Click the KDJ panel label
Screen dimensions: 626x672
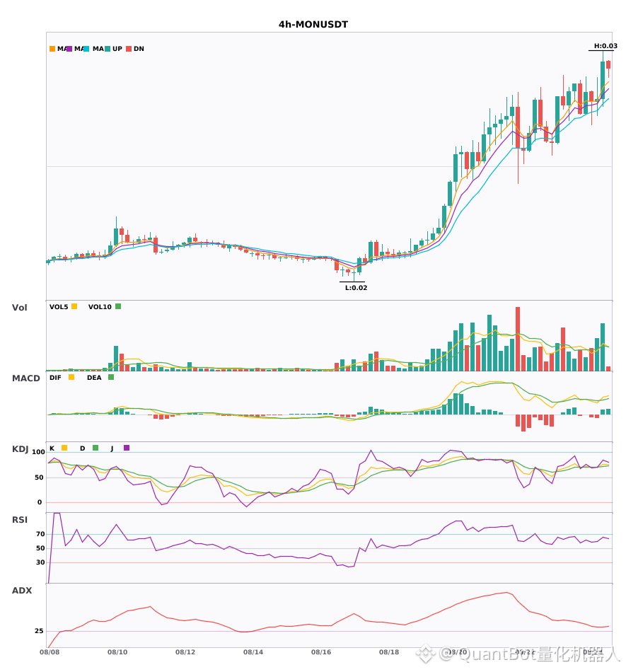20,449
